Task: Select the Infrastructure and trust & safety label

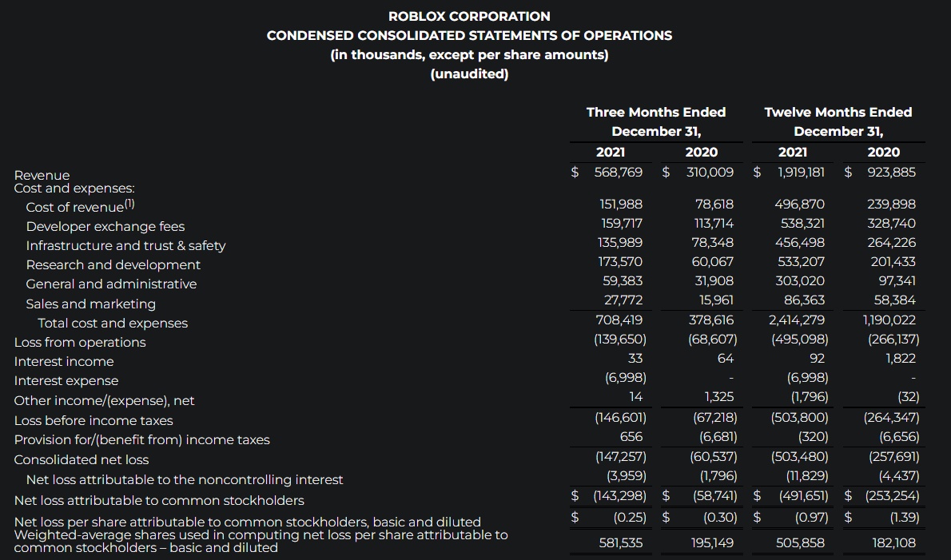Action: coord(125,245)
